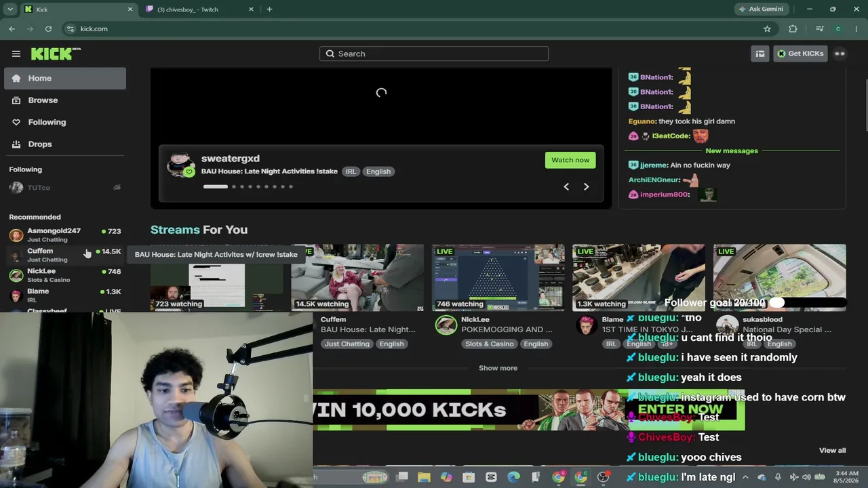Reload the page with the refresh icon

(x=48, y=29)
